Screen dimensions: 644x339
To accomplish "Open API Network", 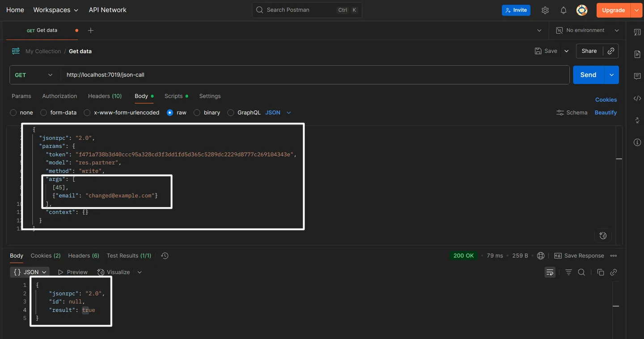I will click(x=107, y=10).
